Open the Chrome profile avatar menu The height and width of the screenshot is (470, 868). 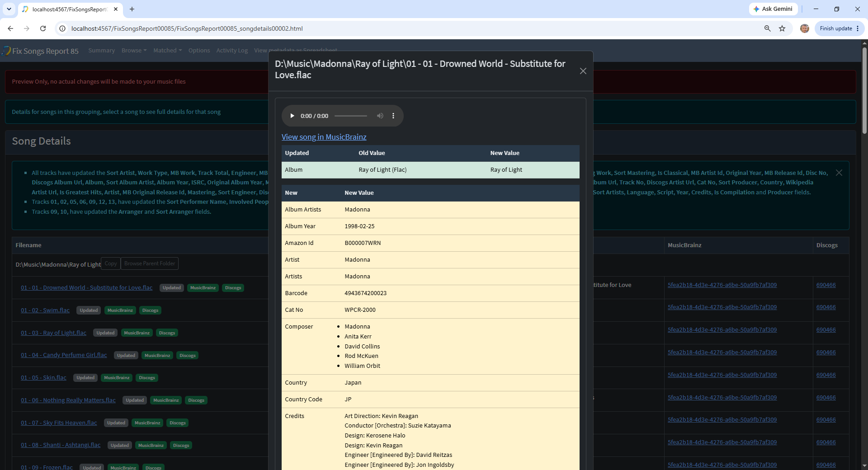805,28
